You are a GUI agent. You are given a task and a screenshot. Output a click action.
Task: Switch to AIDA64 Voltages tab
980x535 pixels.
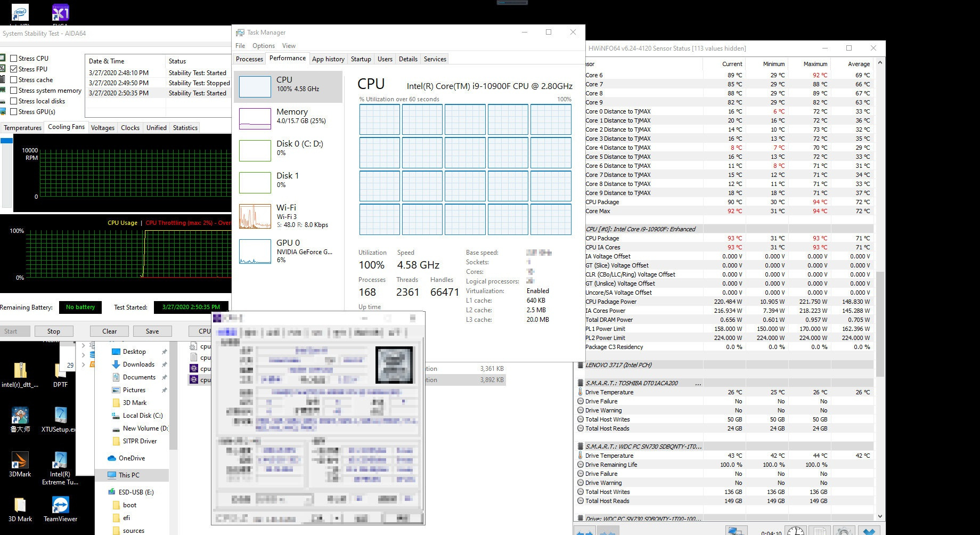click(x=103, y=128)
